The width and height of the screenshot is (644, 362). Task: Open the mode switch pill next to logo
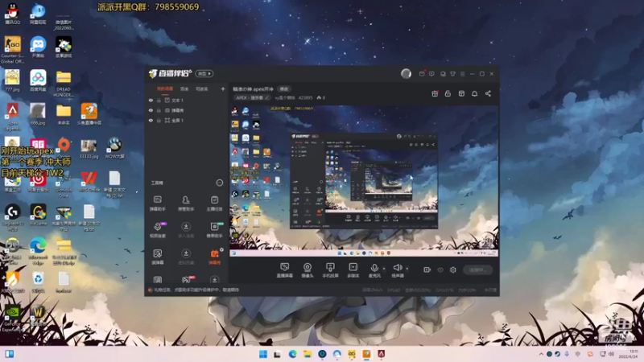204,73
